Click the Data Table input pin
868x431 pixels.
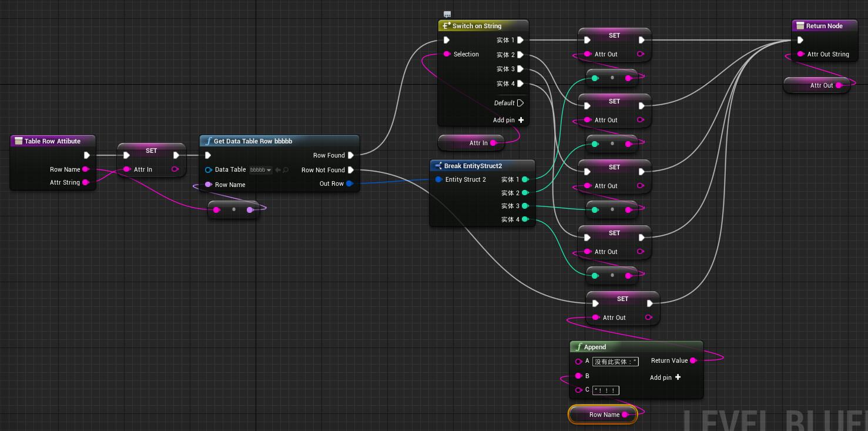208,170
